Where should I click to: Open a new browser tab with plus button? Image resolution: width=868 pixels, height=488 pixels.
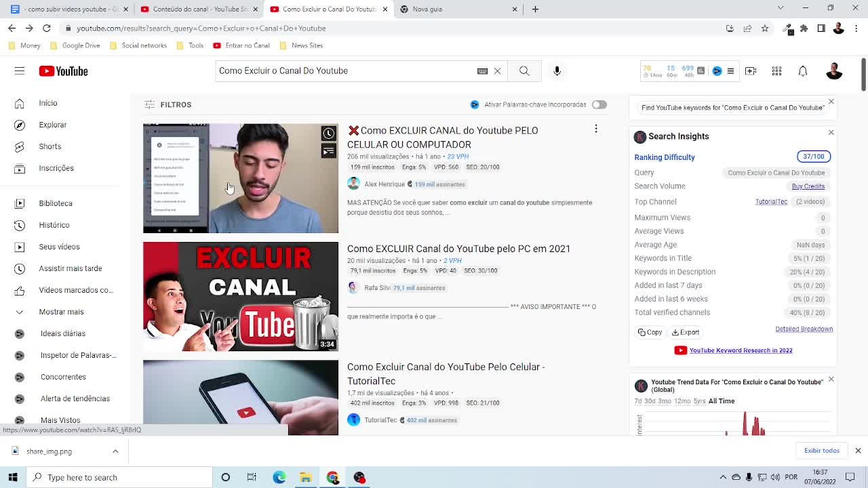point(535,9)
